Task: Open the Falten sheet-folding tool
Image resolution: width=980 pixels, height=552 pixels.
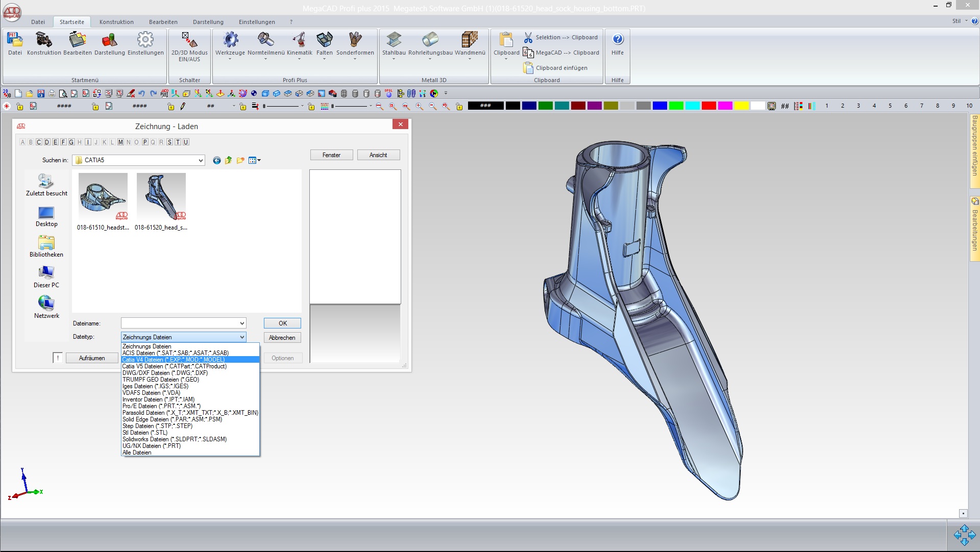Action: (325, 43)
